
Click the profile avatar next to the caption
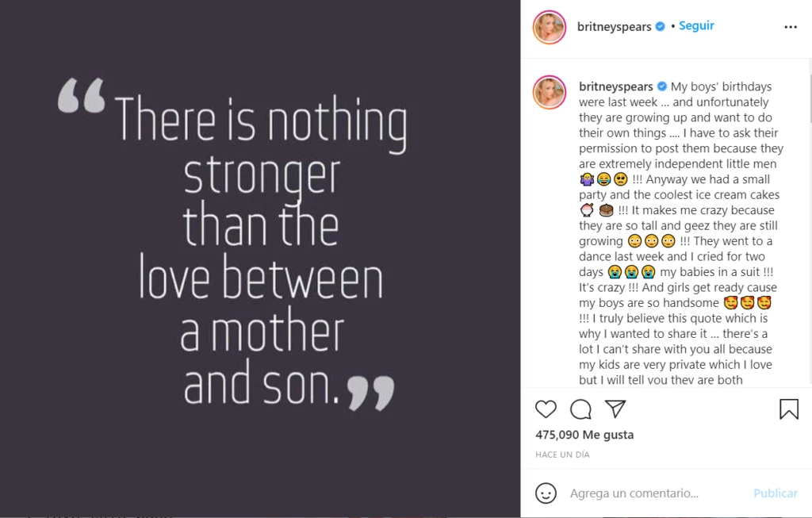(x=549, y=92)
